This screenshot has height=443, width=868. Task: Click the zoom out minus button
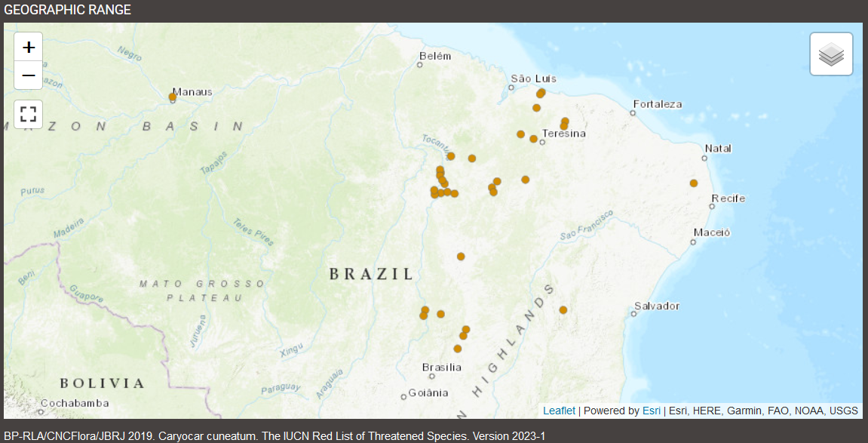[29, 75]
